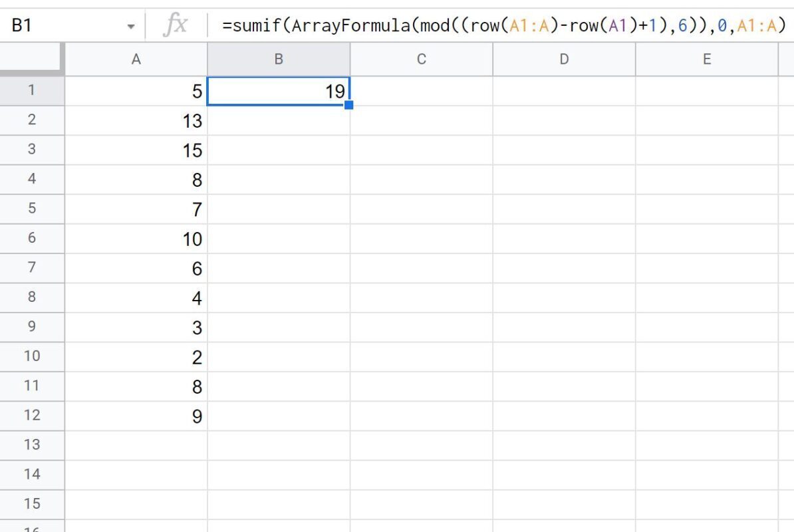Select cell A2 containing 13
794x532 pixels.
coord(136,120)
